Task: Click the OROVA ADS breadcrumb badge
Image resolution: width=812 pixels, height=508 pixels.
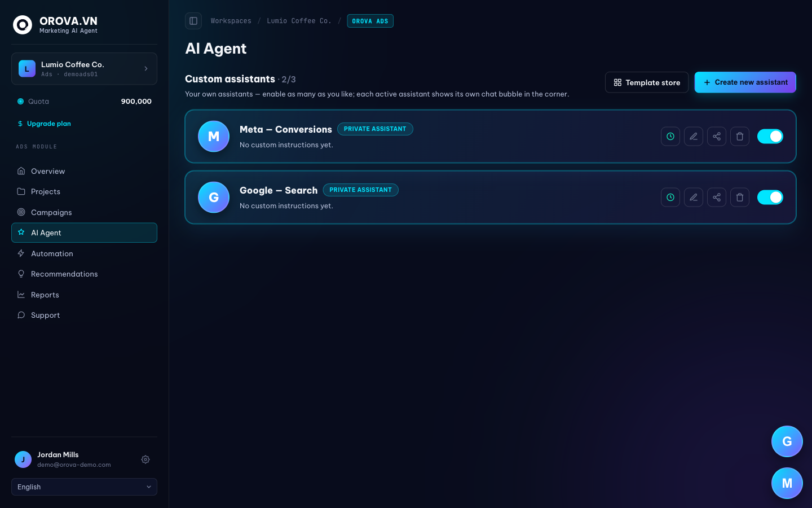Action: [370, 21]
